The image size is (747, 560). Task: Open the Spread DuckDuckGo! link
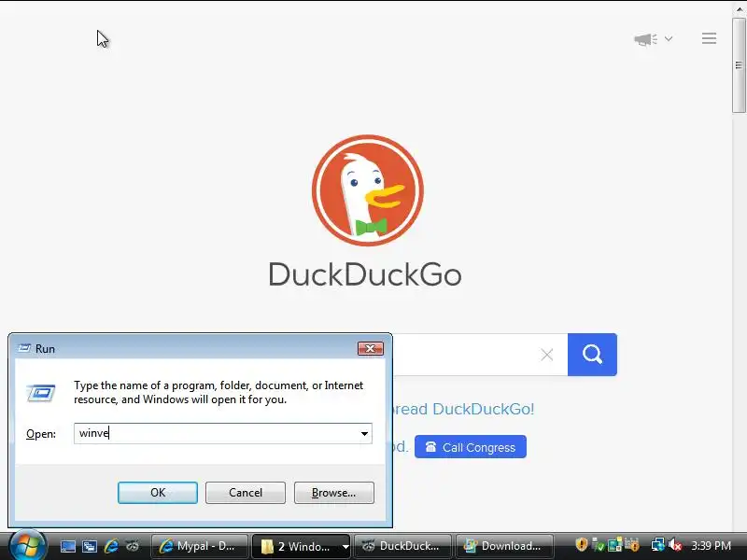[462, 409]
